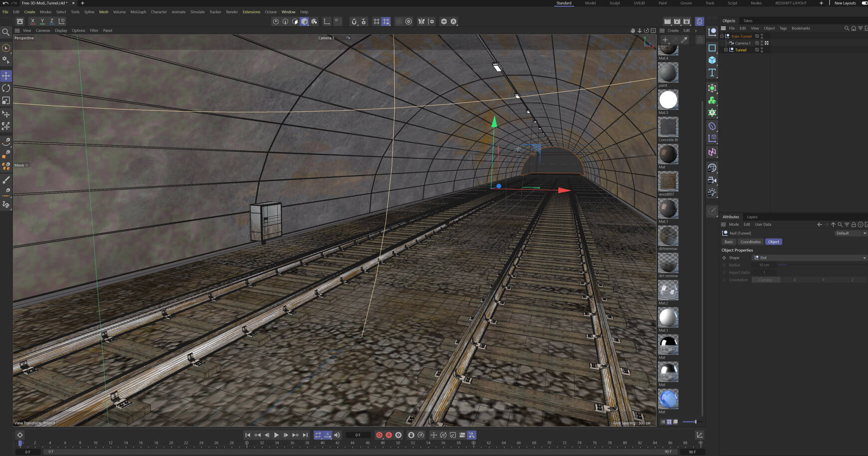Toggle timeline sound playback

[x=337, y=435]
